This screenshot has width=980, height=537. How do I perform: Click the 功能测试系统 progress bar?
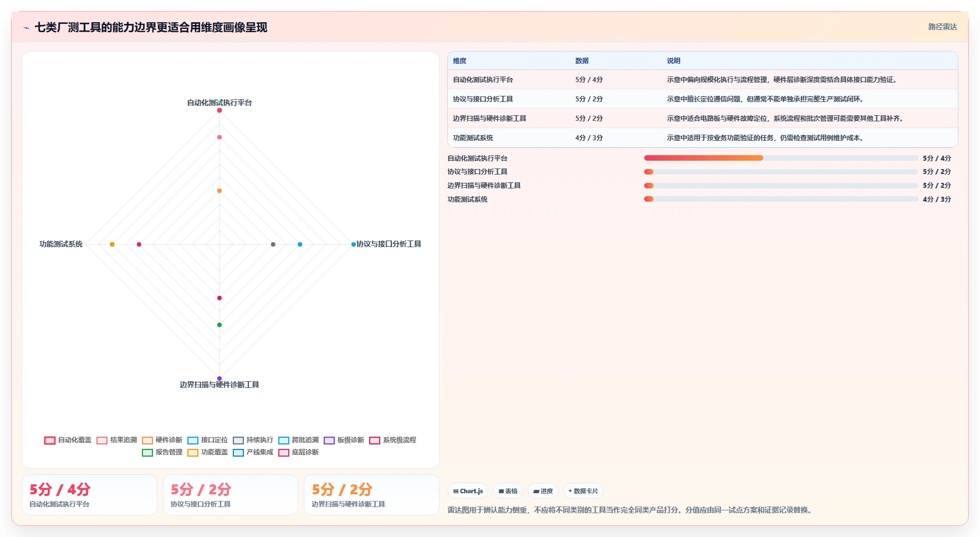pyautogui.click(x=781, y=199)
